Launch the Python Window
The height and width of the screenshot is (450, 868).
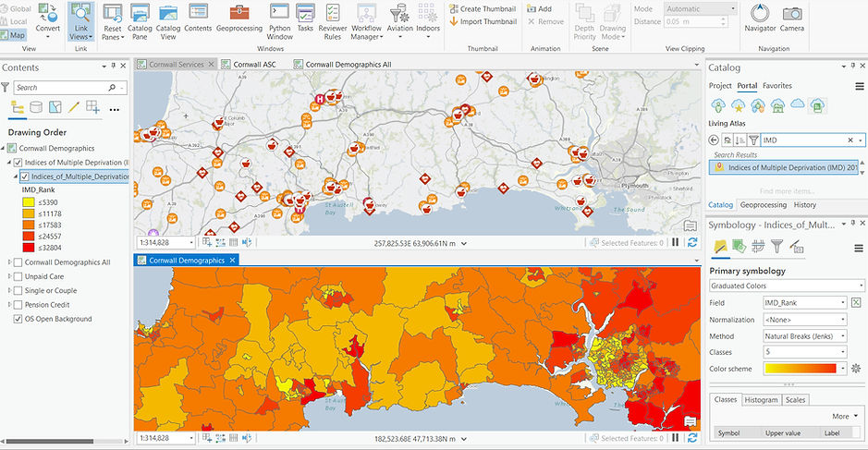279,21
